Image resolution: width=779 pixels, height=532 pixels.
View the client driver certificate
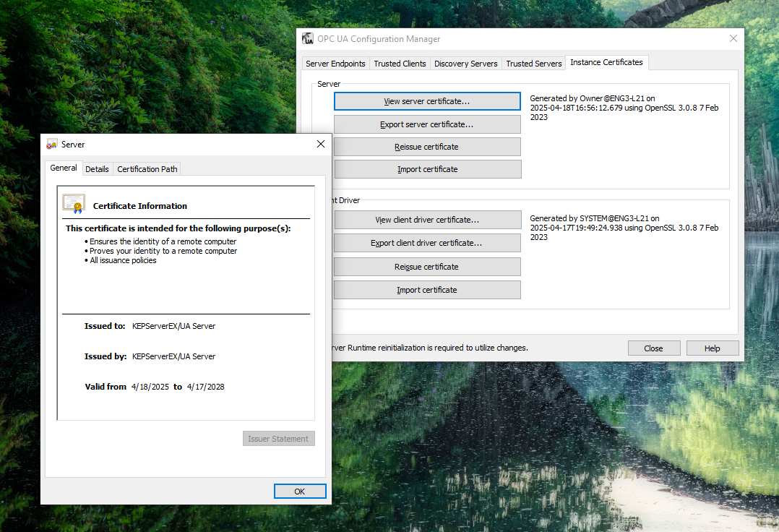tap(428, 220)
